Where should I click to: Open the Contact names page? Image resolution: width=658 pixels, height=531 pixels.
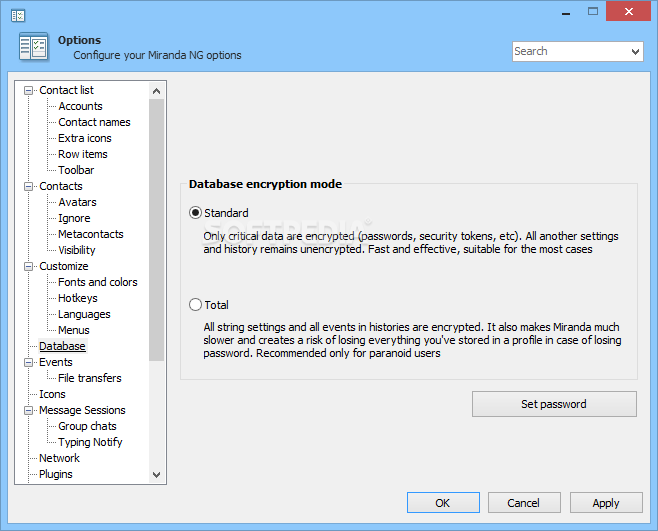tap(94, 122)
